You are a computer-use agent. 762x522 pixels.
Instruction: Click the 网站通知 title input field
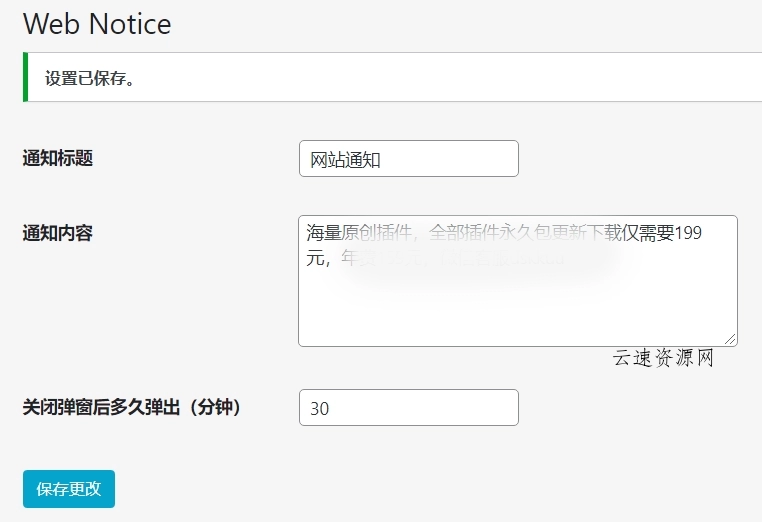pyautogui.click(x=408, y=159)
